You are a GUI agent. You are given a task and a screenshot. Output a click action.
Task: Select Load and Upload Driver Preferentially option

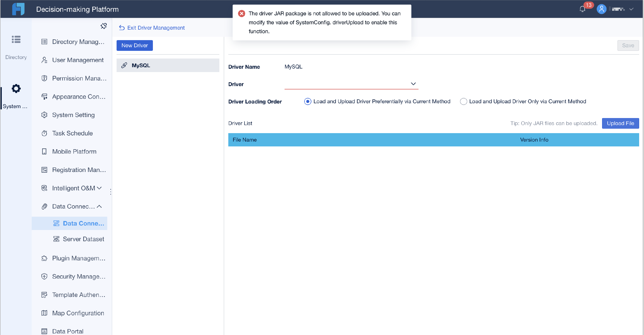coord(307,101)
